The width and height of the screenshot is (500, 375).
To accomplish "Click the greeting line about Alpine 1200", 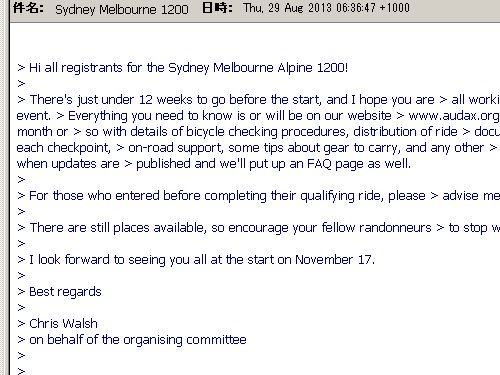I will 182,68.
